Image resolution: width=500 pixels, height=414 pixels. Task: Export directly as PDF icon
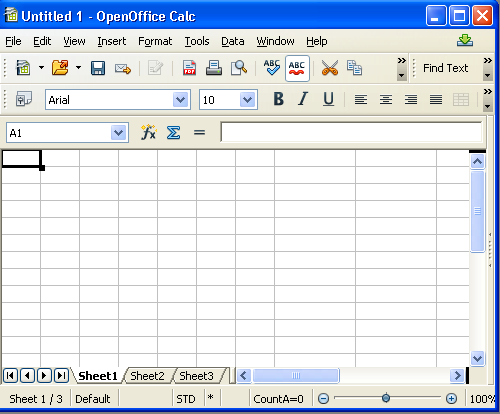click(189, 68)
